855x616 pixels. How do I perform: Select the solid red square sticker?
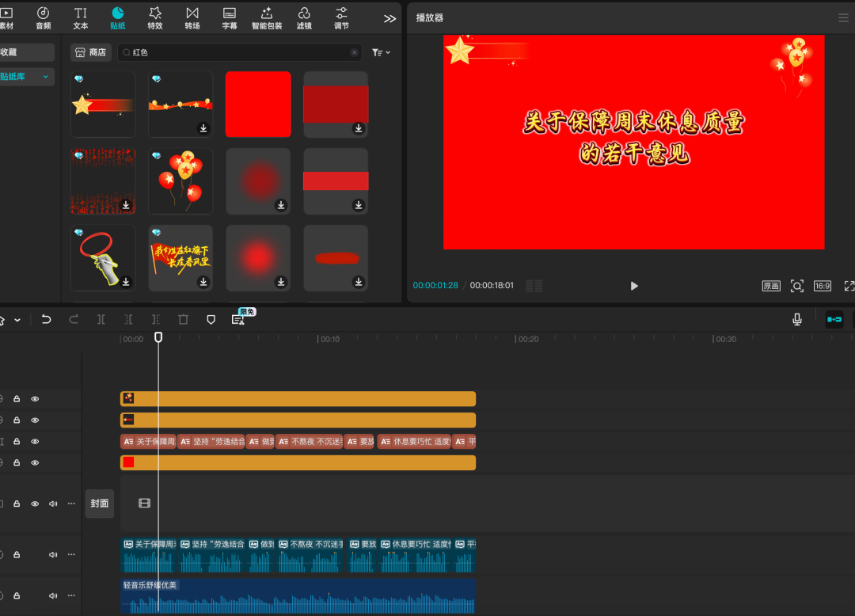(x=258, y=105)
